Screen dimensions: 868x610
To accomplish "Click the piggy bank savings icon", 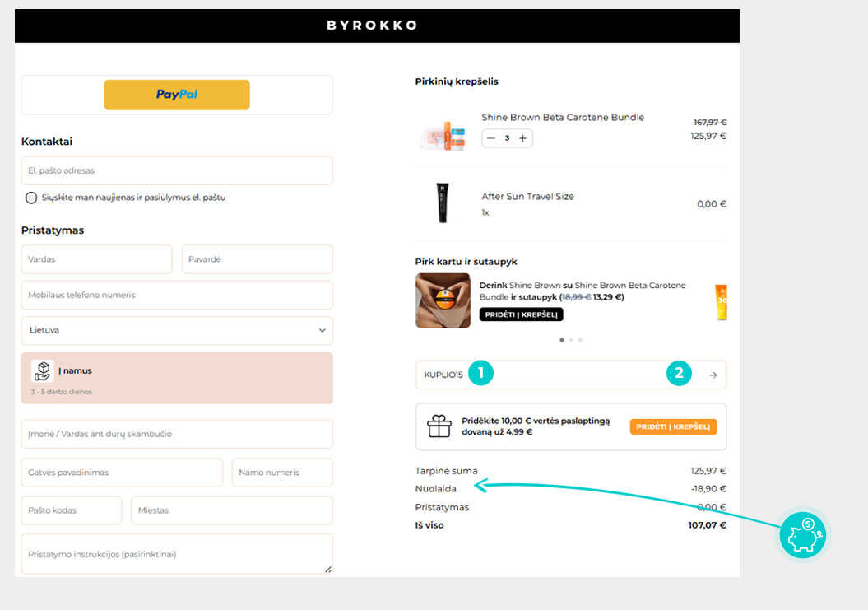I will pyautogui.click(x=803, y=535).
